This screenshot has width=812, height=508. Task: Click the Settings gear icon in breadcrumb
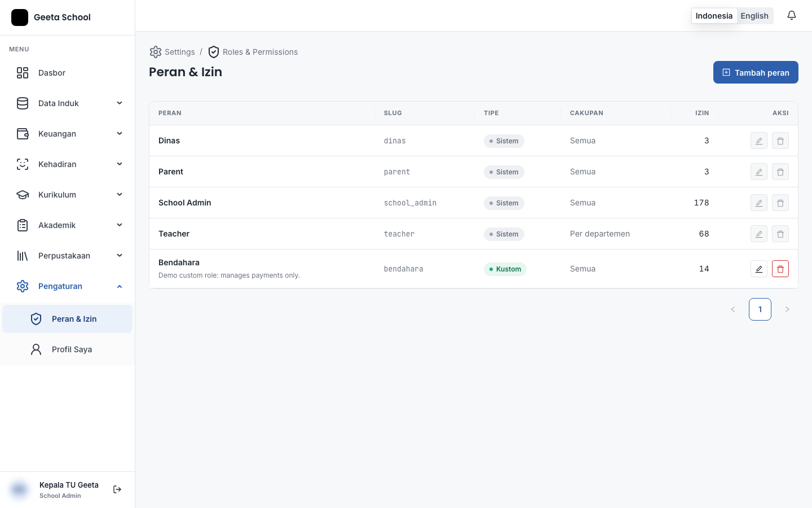click(x=156, y=52)
